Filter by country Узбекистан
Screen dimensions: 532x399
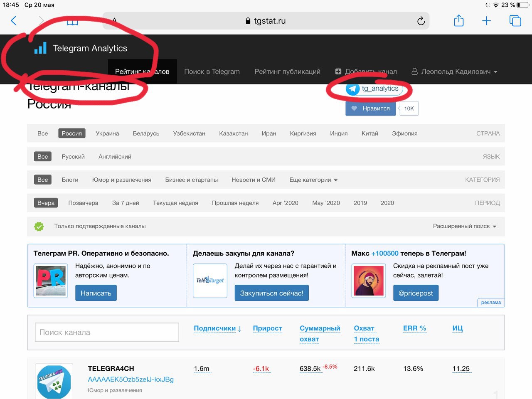[x=189, y=133]
